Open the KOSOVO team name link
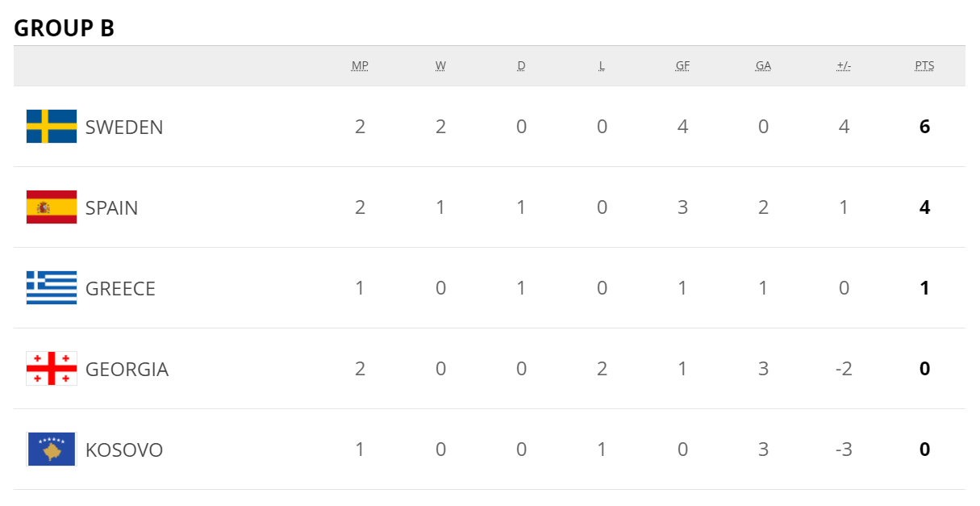Viewport: 980px width, 506px height. coord(124,450)
